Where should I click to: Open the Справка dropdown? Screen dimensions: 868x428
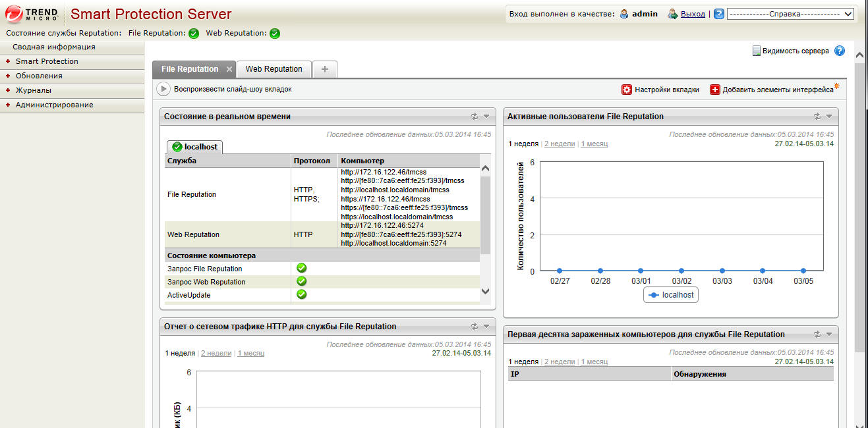click(790, 14)
